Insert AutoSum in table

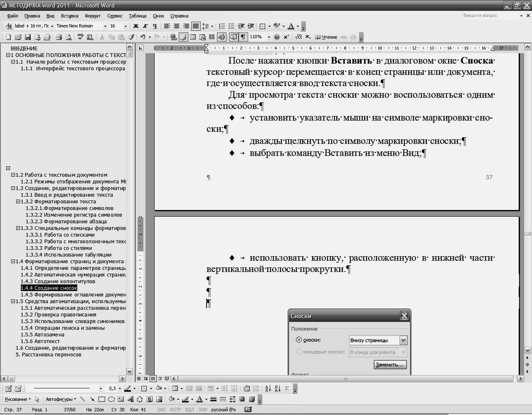(287, 388)
